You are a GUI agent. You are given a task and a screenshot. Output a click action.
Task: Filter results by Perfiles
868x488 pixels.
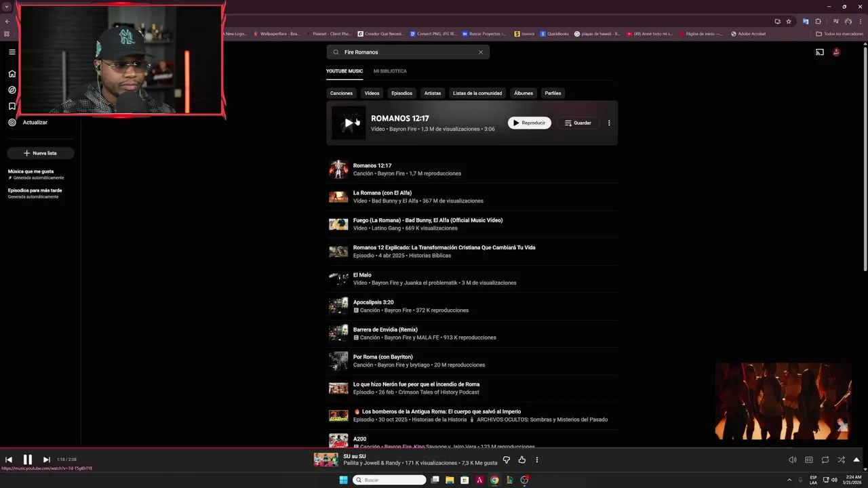point(553,93)
